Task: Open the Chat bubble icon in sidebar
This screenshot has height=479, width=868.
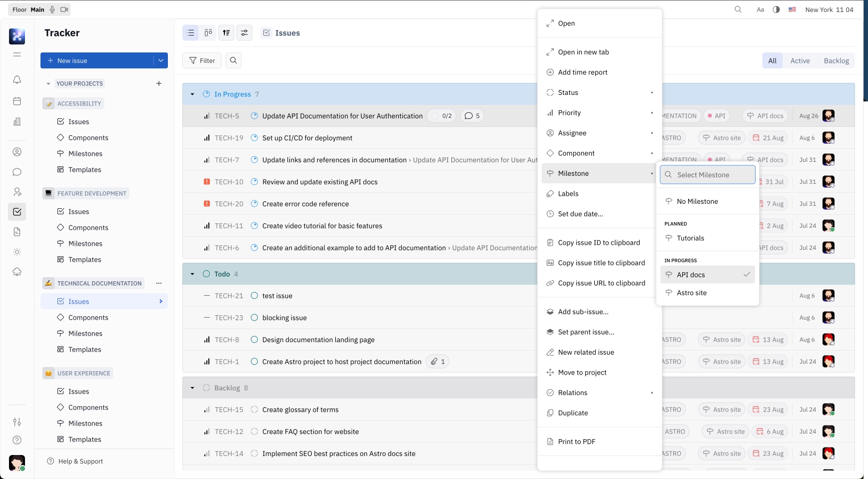Action: [17, 172]
